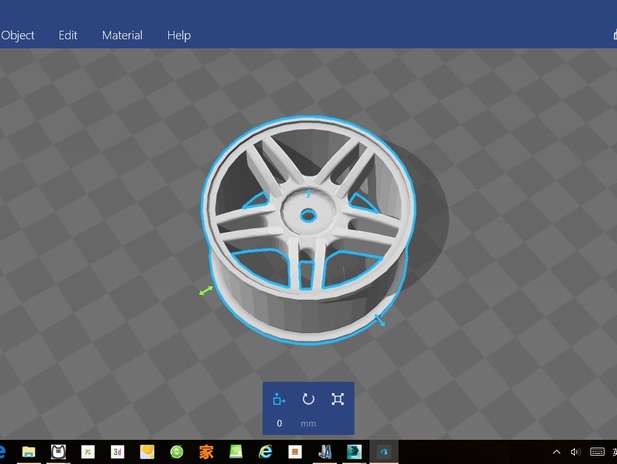Screen dimensions: 617x464
Task: Open Internet Explorer from the taskbar
Action: 265,452
